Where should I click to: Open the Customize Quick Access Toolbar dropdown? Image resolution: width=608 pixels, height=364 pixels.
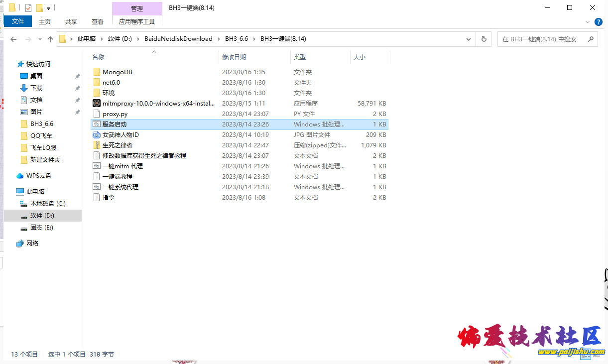point(48,8)
